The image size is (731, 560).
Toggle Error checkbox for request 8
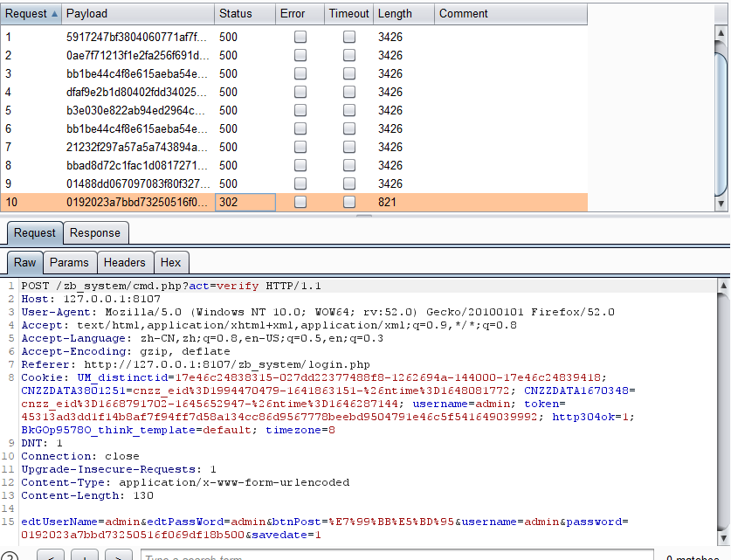[x=300, y=165]
